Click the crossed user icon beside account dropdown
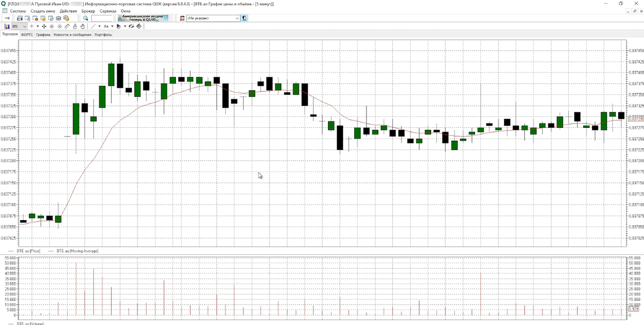This screenshot has height=325, width=644. point(182,18)
